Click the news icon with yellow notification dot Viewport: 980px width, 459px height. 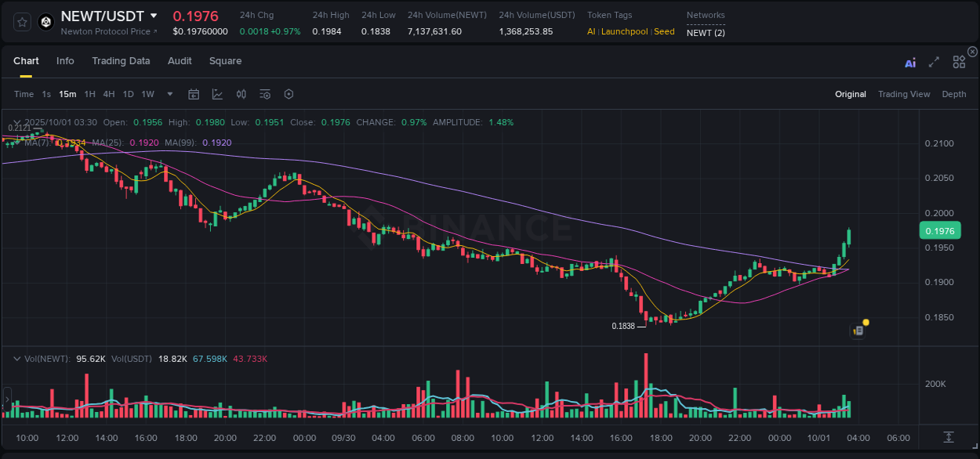tap(857, 330)
